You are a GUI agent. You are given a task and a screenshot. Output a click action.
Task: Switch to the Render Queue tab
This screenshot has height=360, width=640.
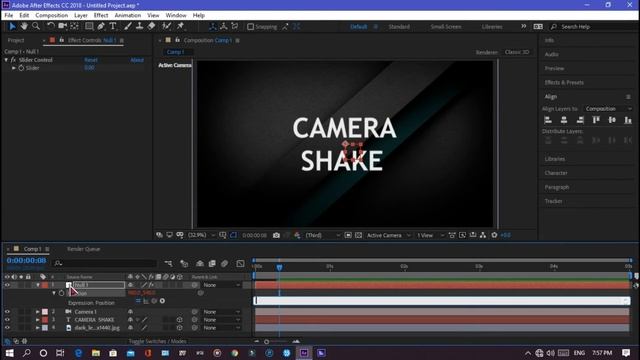83,249
